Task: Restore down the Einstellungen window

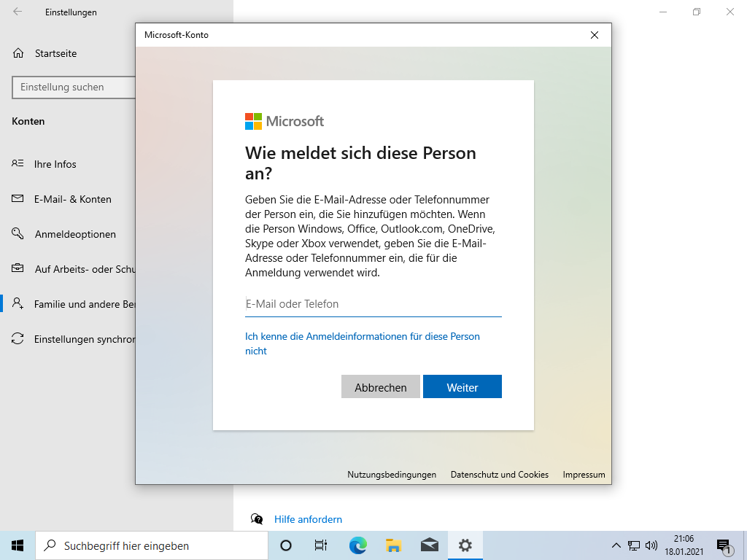Action: 697,12
